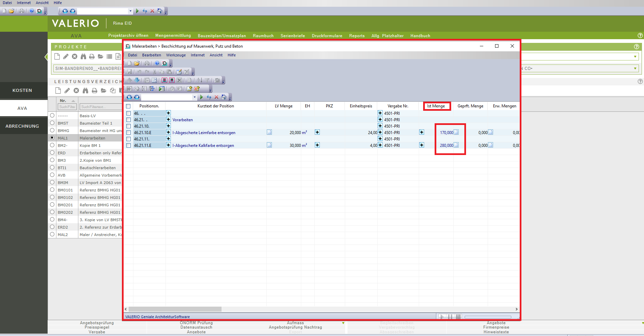Image resolution: width=644 pixels, height=336 pixels.
Task: Click the open folder icon in Malerarbeiten window
Action: pyautogui.click(x=137, y=63)
